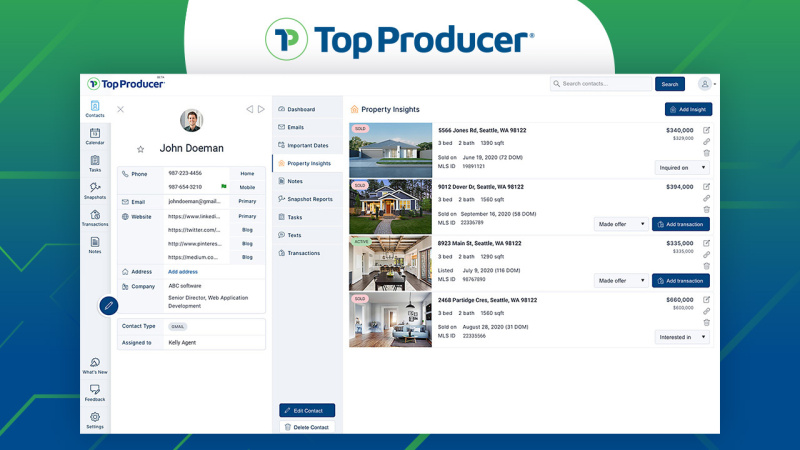Open the Calendar sidebar icon
800x450 pixels.
tap(95, 136)
